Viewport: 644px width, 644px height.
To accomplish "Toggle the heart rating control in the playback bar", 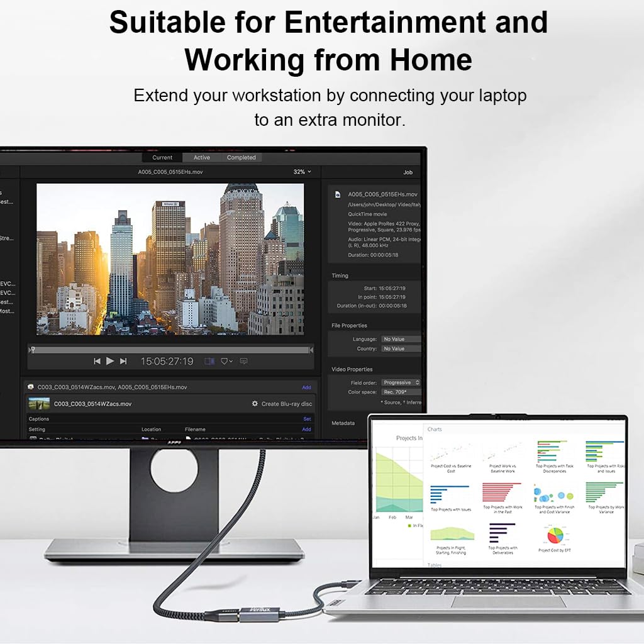I will click(226, 360).
